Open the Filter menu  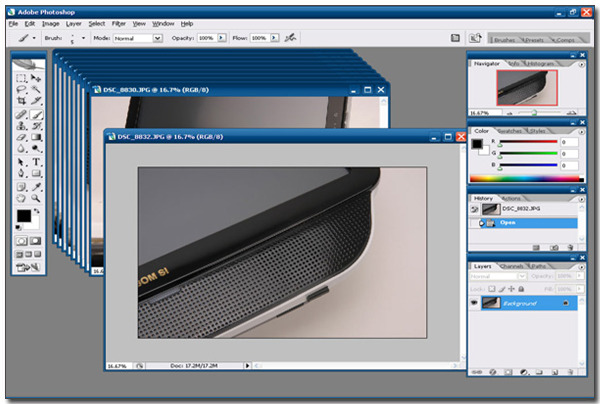pyautogui.click(x=119, y=23)
